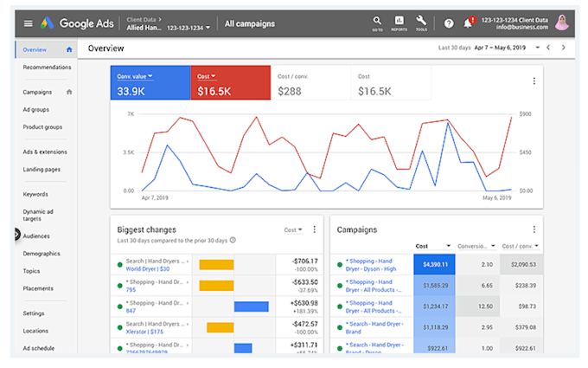Viewport: 588px width, 368px height.
Task: Open the Shopping - Hand Dryer - Dyson - High campaign
Action: [x=370, y=265]
